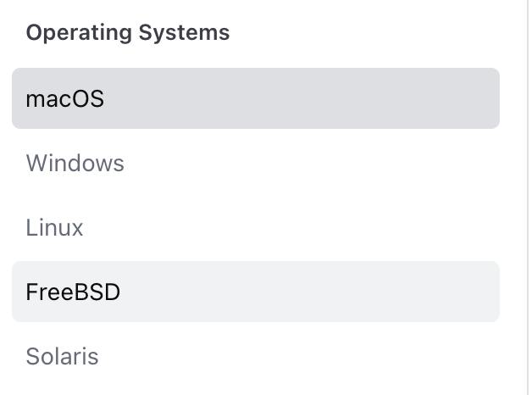
Task: Activate the dark gray macOS item
Action: click(254, 98)
